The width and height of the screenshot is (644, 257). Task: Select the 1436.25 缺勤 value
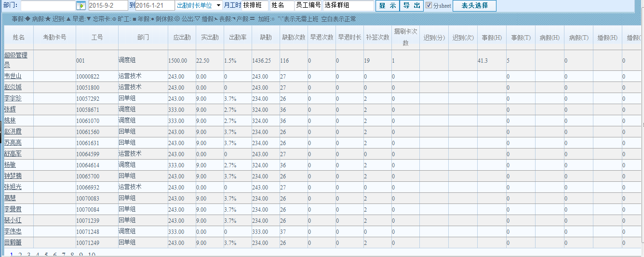pyautogui.click(x=261, y=60)
